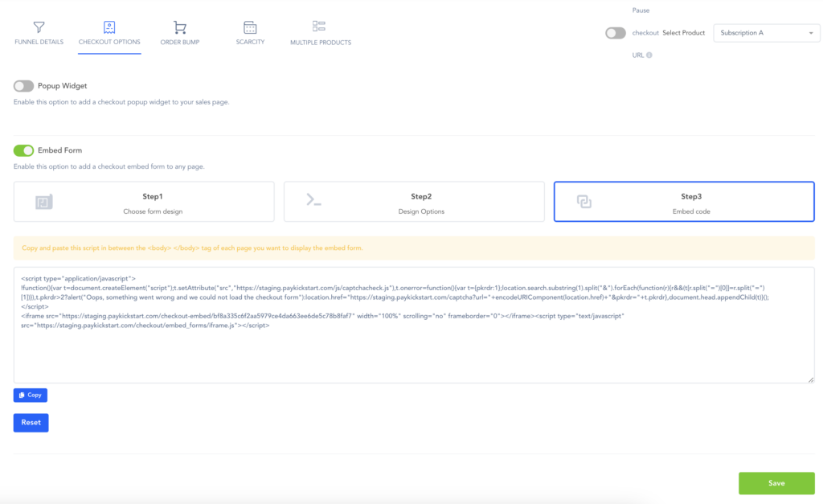Click the terminal prompt icon in Step2
Image resolution: width=823 pixels, height=504 pixels.
[313, 201]
